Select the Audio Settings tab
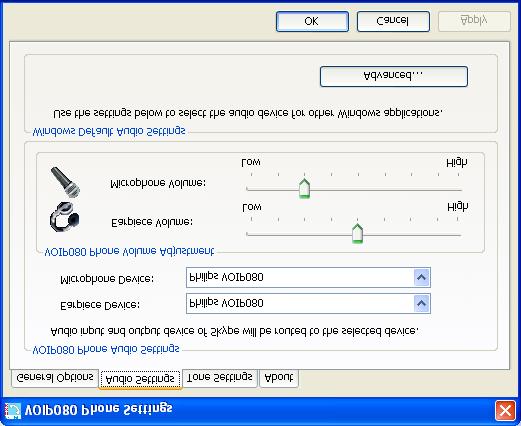The image size is (521, 426). point(140,379)
